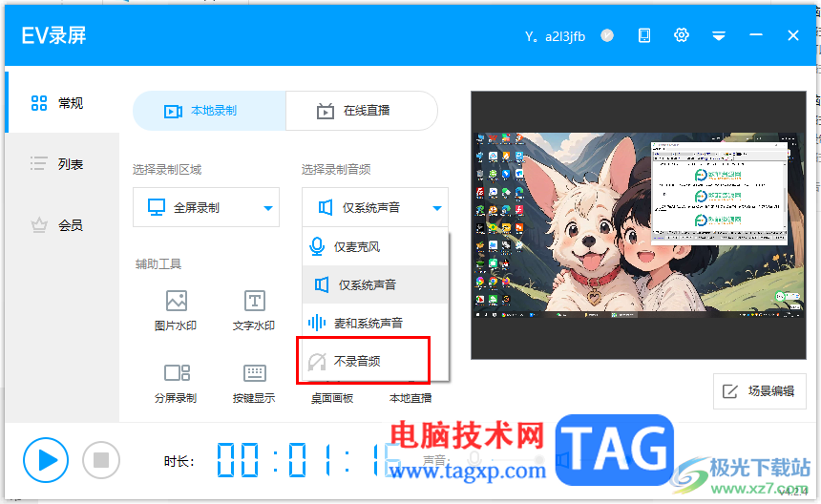Open the mobile device icon in title bar
This screenshot has height=504, width=821.
pyautogui.click(x=644, y=35)
